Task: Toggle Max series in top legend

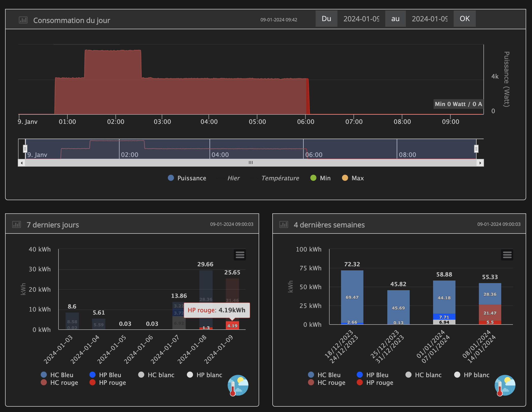Action: pyautogui.click(x=353, y=178)
